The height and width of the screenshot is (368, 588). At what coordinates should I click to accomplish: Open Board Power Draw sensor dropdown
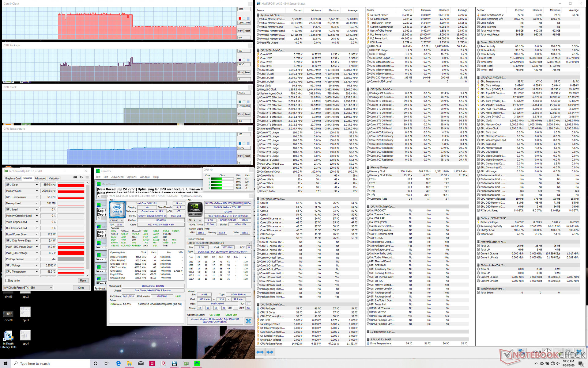point(37,234)
